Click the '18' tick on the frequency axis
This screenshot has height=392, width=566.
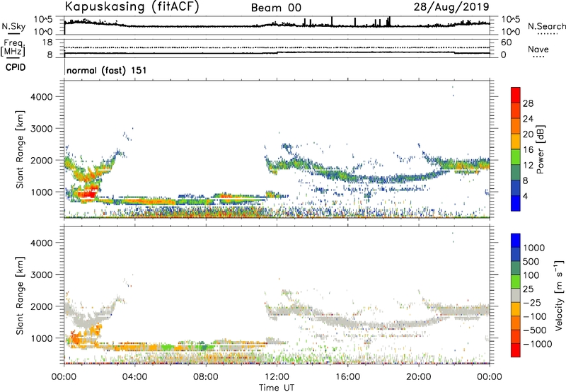point(47,42)
